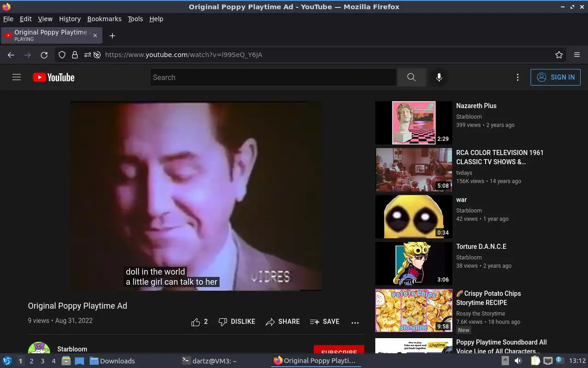Screen dimensions: 588x368
Task: Open the Edit menu
Action: [x=26, y=19]
